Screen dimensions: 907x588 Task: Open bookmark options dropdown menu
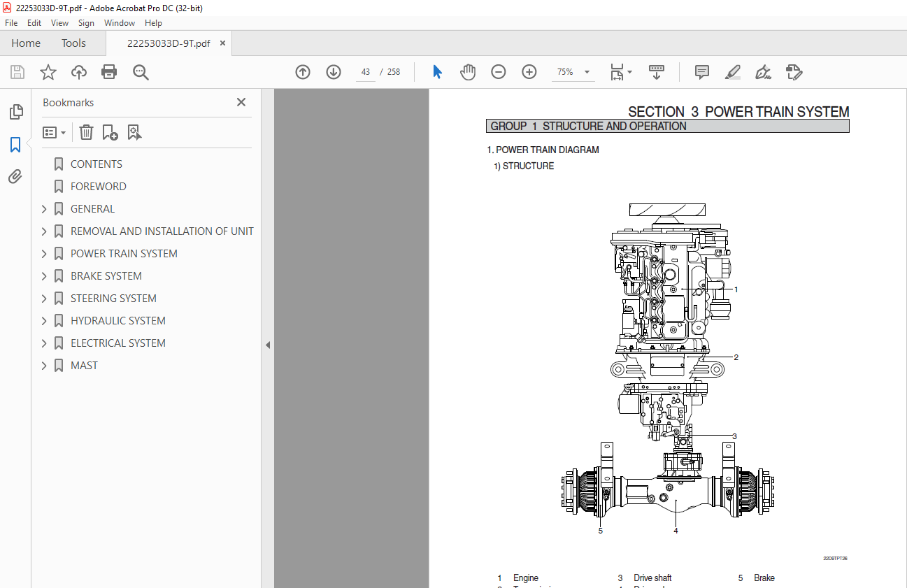coord(55,132)
